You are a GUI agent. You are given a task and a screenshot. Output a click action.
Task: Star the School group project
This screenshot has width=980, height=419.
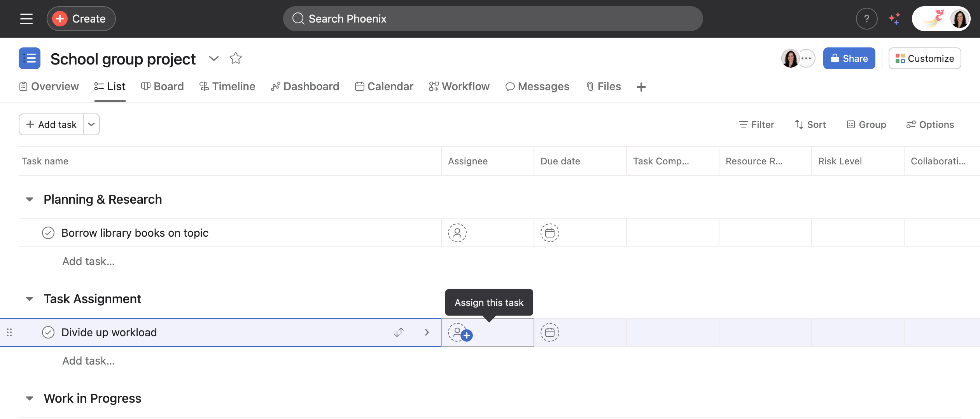[235, 58]
